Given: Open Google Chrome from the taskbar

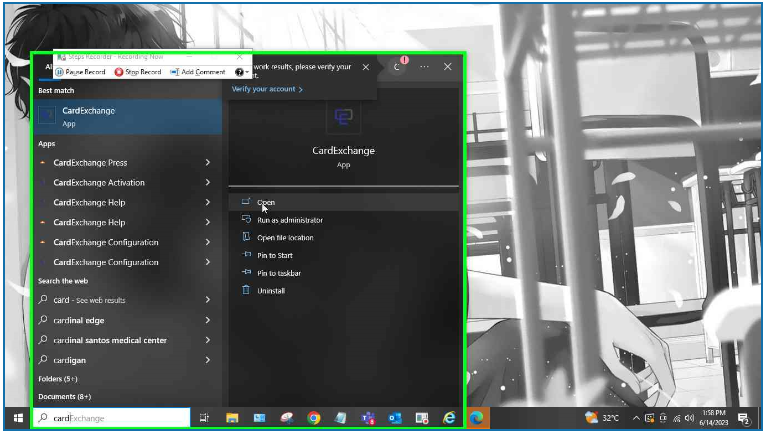Looking at the screenshot, I should [314, 418].
